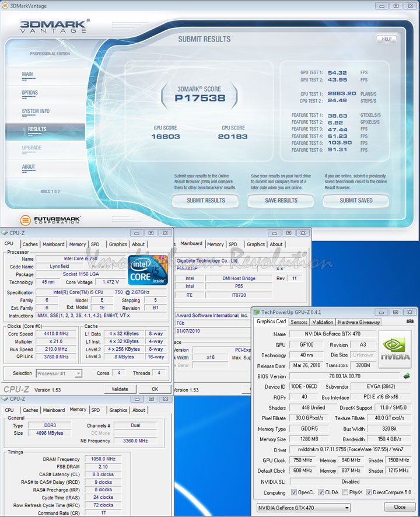This screenshot has height=517, width=420.
Task: Click the BIOS Version field 70.00.1A.00.70
Action: (x=345, y=376)
